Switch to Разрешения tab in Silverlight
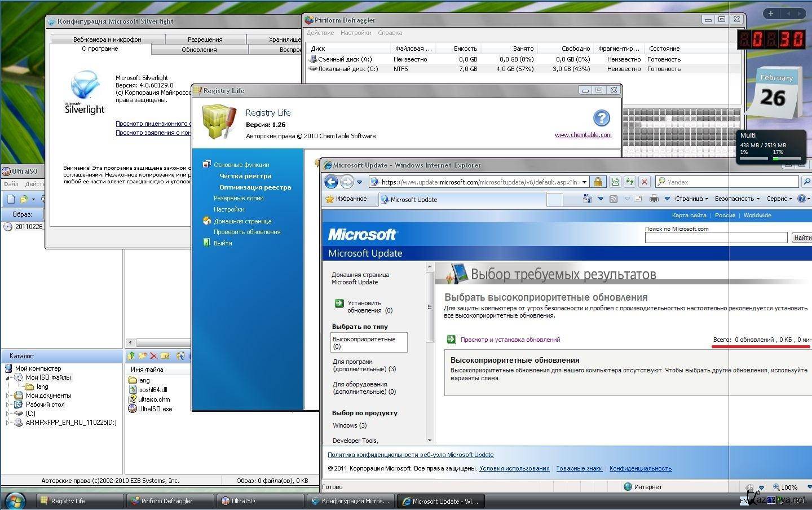The height and width of the screenshot is (510, 812). click(x=205, y=39)
